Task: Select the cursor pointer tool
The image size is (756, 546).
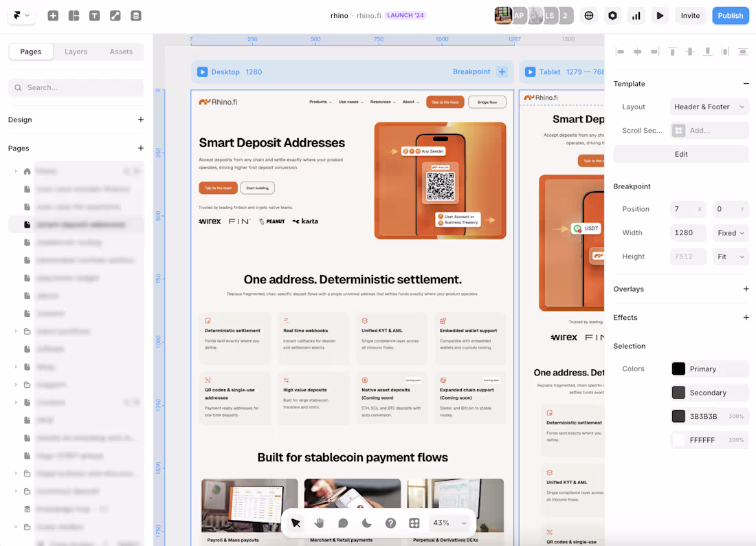Action: click(296, 523)
